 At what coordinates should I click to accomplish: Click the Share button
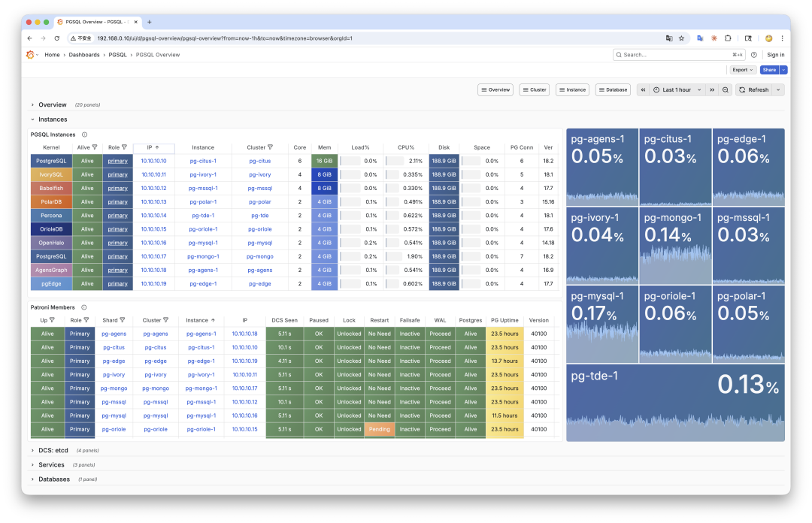click(x=769, y=70)
